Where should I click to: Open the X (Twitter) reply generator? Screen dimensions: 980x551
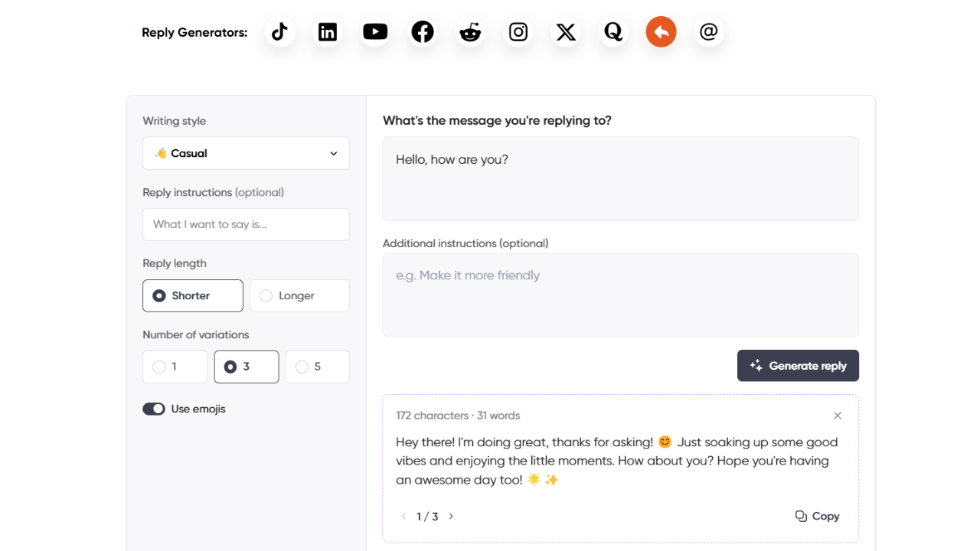(x=566, y=31)
